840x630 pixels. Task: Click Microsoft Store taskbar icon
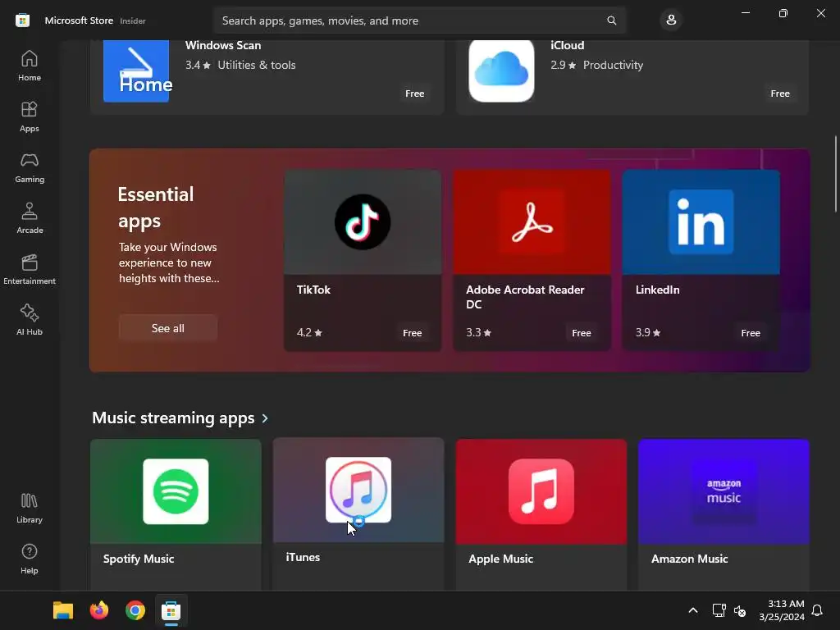tap(171, 610)
